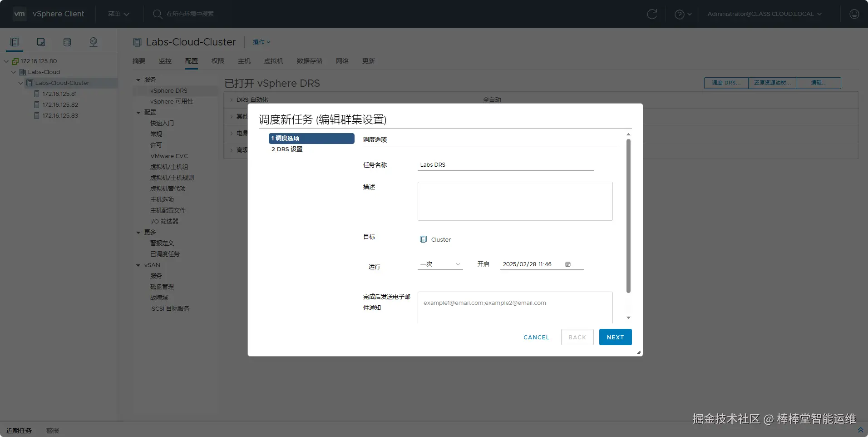The width and height of the screenshot is (868, 437).
Task: Switch to the 更新 tab
Action: [369, 61]
